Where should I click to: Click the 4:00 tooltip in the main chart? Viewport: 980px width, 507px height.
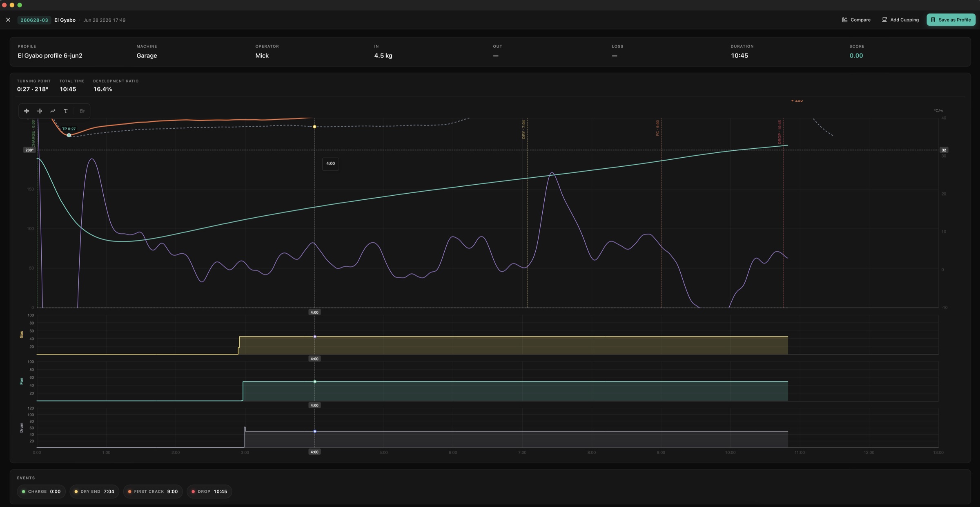tap(330, 164)
